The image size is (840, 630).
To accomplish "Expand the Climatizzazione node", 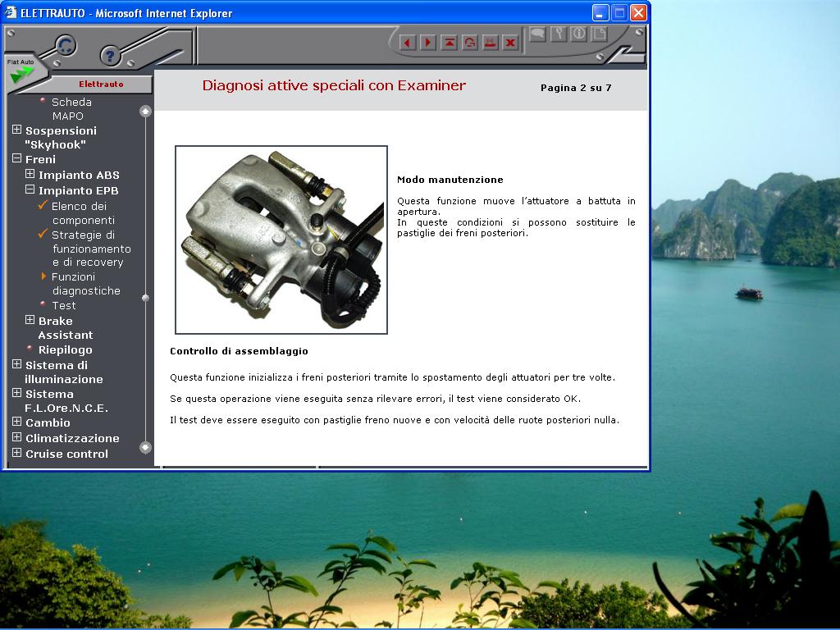I will [x=16, y=437].
